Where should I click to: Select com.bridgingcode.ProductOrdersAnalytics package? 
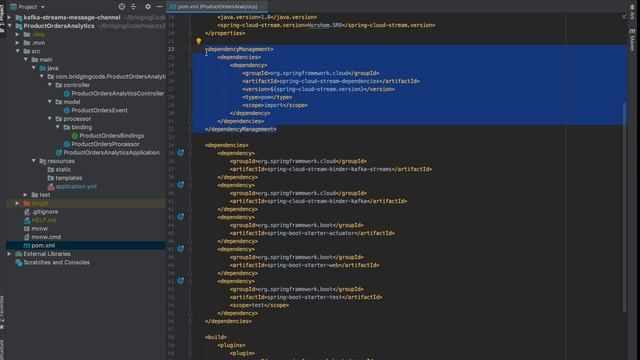coord(110,77)
